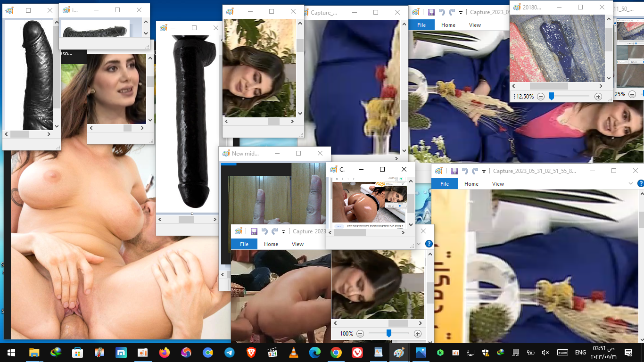The height and width of the screenshot is (362, 644).
Task: Toggle the muted speaker volume icon in tray
Action: click(x=545, y=353)
